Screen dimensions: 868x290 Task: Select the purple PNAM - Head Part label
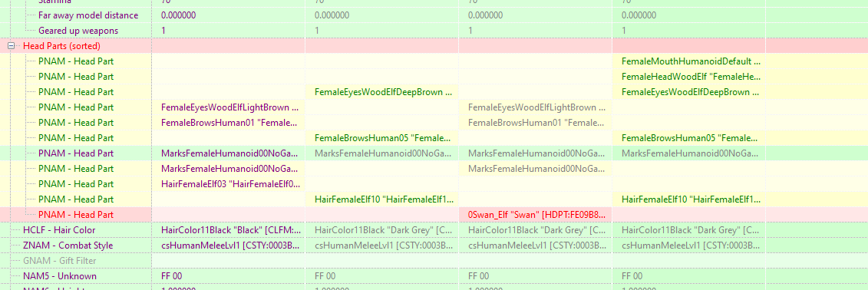[x=76, y=153]
